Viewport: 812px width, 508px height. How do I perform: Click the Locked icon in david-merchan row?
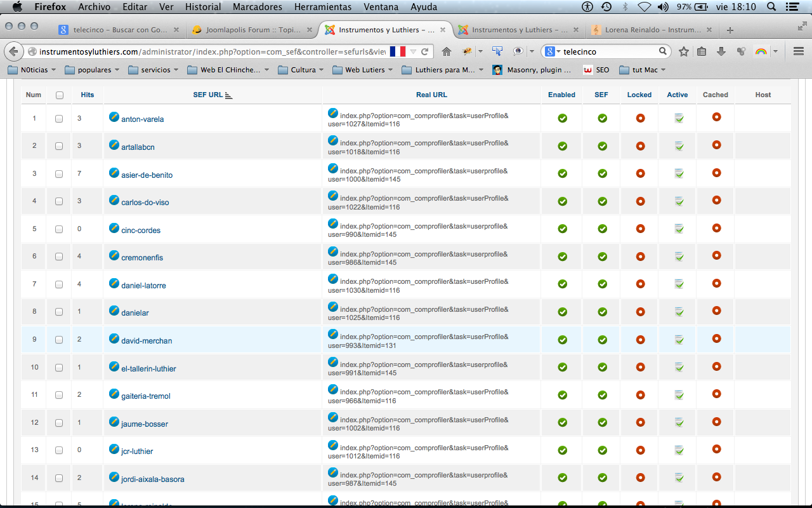click(640, 340)
